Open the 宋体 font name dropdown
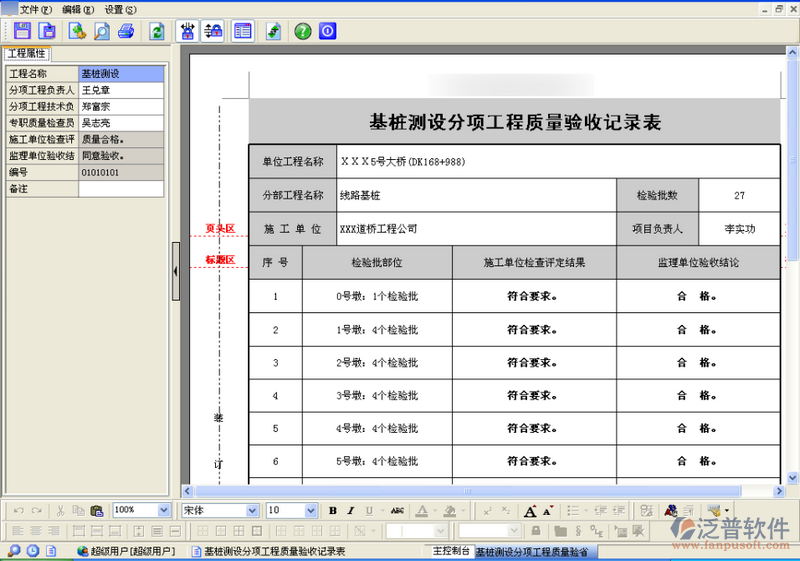 pos(252,510)
